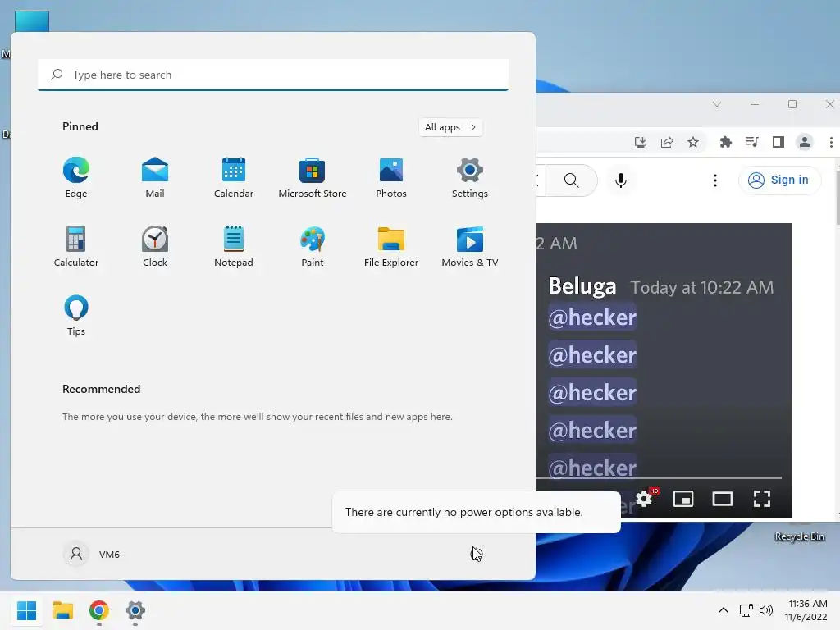Screen dimensions: 840x630
Task: Toggle Chrome side panel icon
Action: pyautogui.click(x=778, y=142)
